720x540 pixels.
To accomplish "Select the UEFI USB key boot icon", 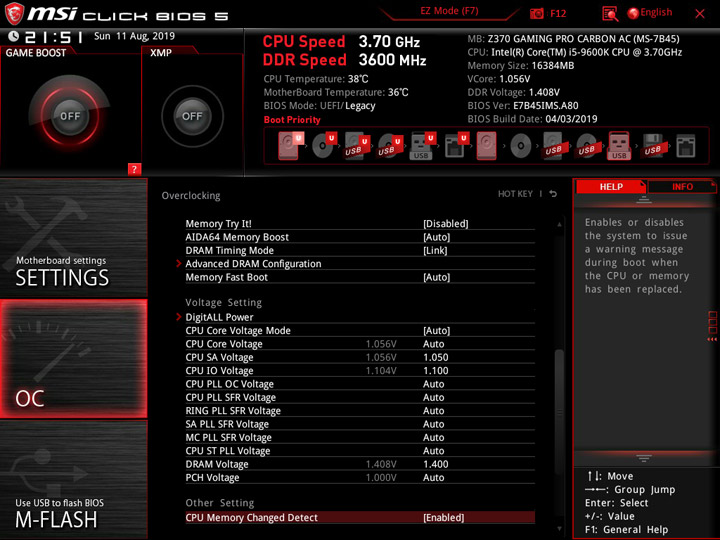I will pos(422,146).
